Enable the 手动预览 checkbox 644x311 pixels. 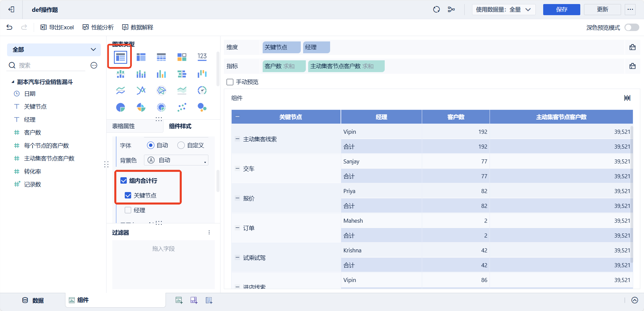230,82
